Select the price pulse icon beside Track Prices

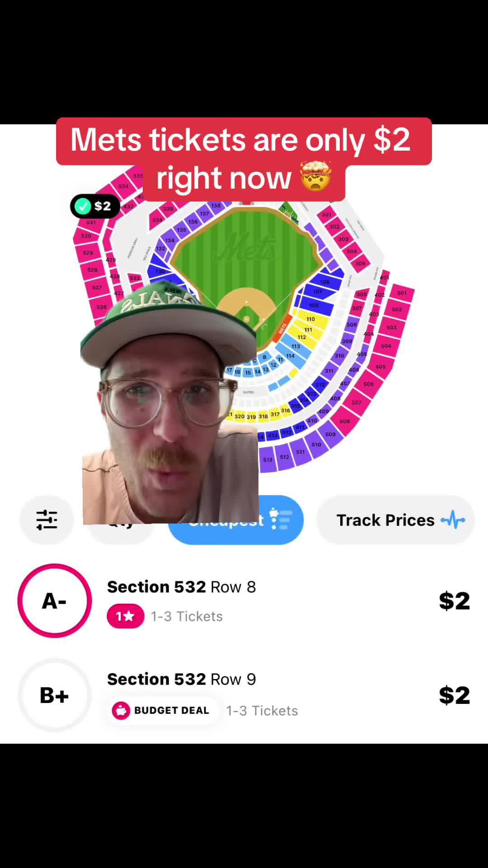(454, 520)
